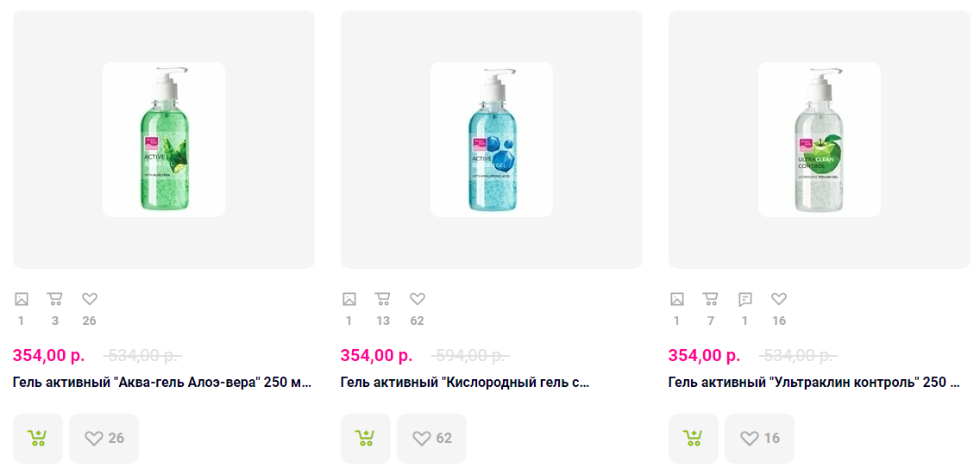980x474 pixels.
Task: View Ultra Clean Control apple bottle image
Action: tap(820, 140)
